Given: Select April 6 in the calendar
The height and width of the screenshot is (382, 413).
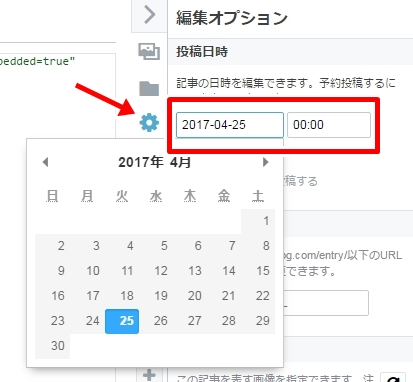Looking at the screenshot, I should pos(190,246).
